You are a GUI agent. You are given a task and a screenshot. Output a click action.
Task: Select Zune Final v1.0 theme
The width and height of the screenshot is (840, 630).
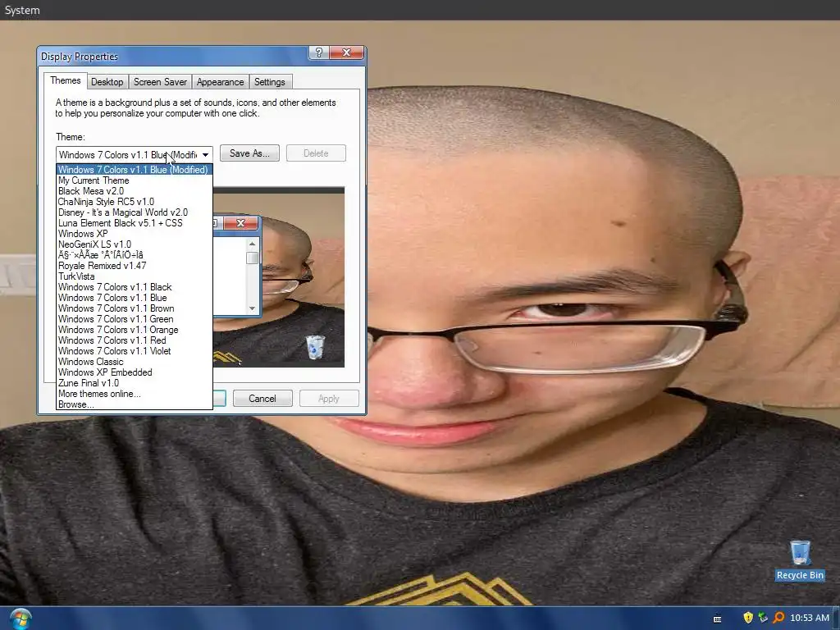click(134, 383)
